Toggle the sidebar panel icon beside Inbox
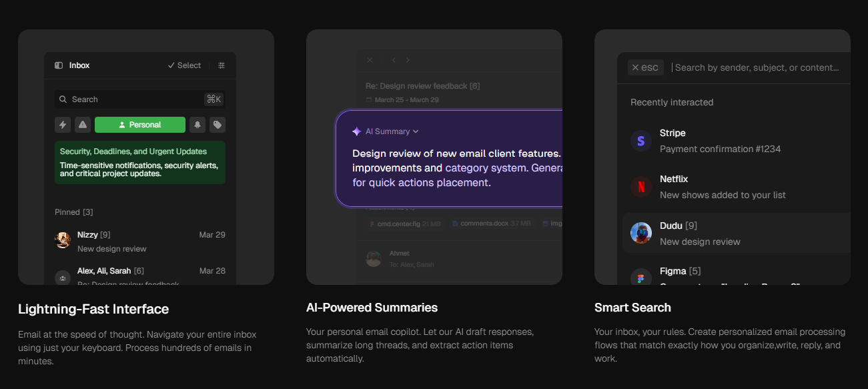Image resolution: width=868 pixels, height=389 pixels. 59,65
